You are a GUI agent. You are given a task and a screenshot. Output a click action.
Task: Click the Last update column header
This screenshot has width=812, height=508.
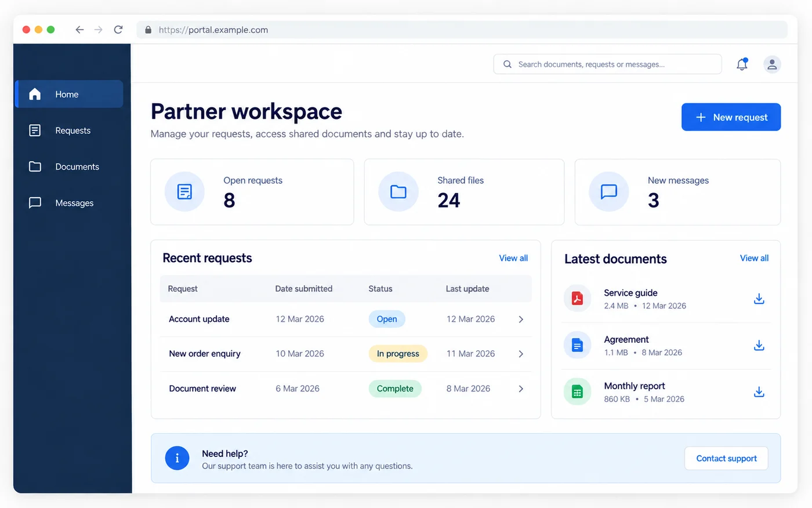467,289
